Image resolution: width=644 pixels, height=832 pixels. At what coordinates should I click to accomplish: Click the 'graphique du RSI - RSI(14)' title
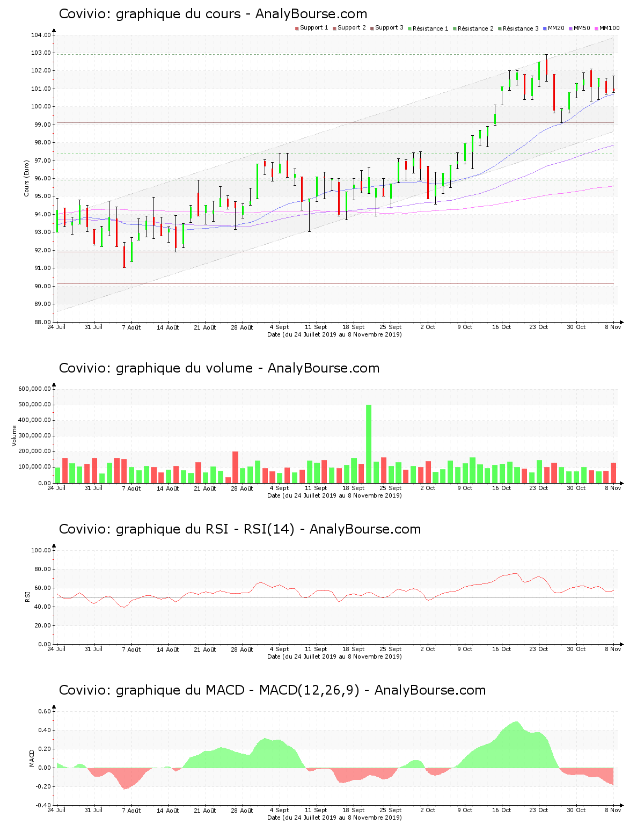pyautogui.click(x=205, y=529)
